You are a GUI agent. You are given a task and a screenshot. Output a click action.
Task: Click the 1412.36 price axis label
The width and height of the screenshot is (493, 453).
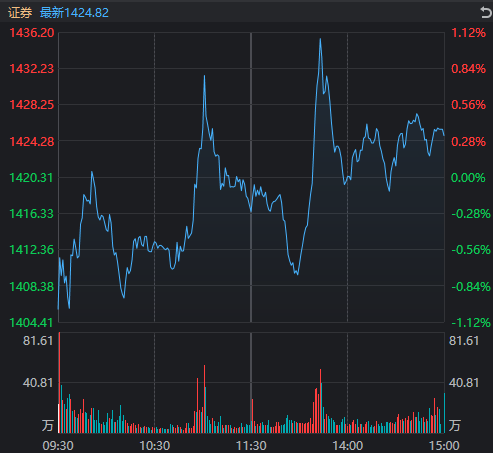click(32, 250)
